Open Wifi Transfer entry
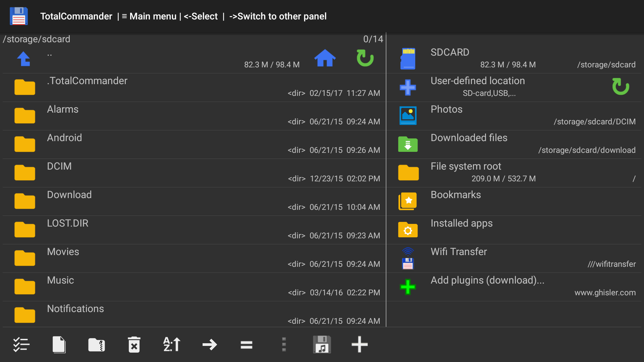644x362 pixels. point(459,252)
